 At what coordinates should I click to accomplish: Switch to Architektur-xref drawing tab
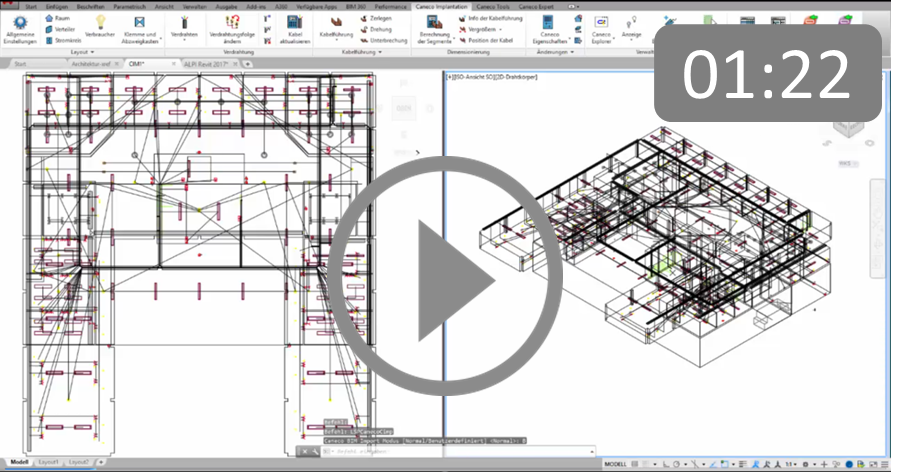pyautogui.click(x=91, y=63)
